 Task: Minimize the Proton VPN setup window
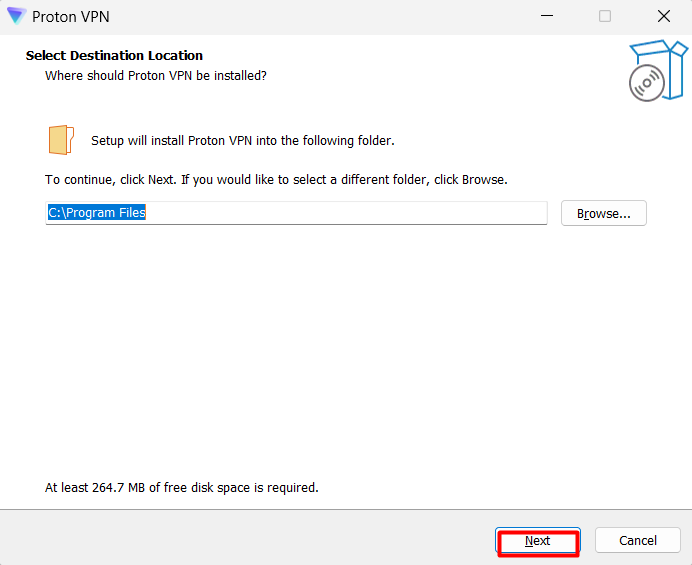pyautogui.click(x=547, y=16)
